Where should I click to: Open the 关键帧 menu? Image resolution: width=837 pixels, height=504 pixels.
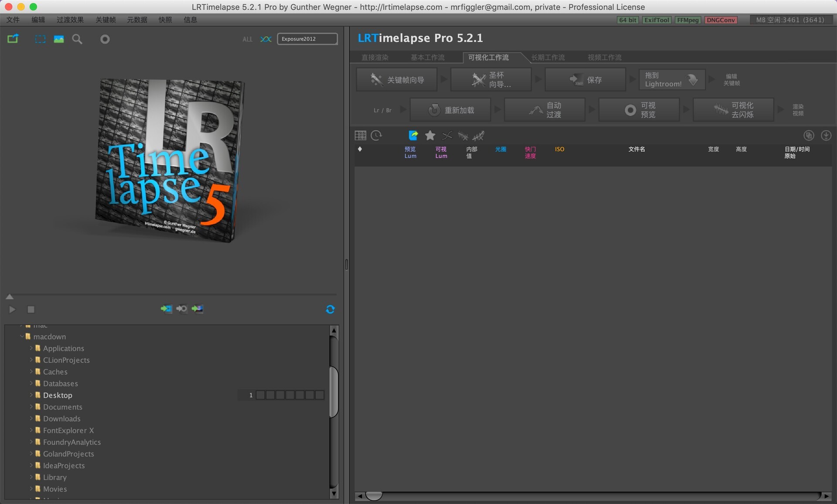pos(106,20)
